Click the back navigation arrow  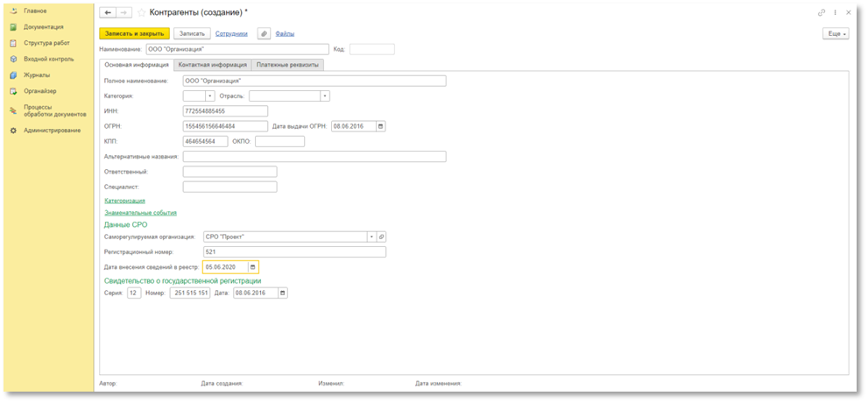pos(108,13)
